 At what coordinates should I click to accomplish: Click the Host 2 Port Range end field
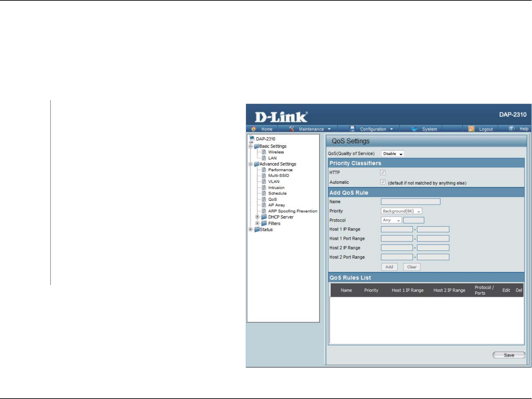click(433, 257)
